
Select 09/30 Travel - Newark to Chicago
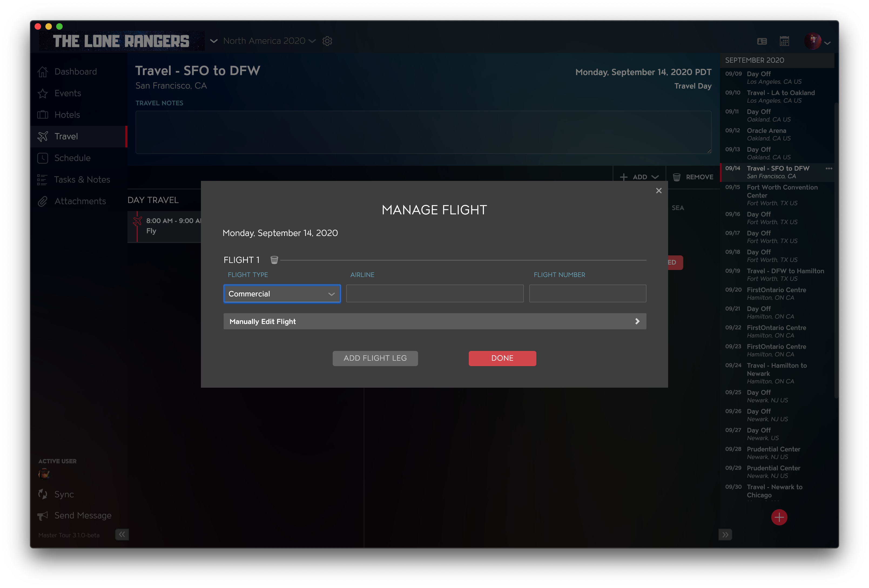pos(777,492)
